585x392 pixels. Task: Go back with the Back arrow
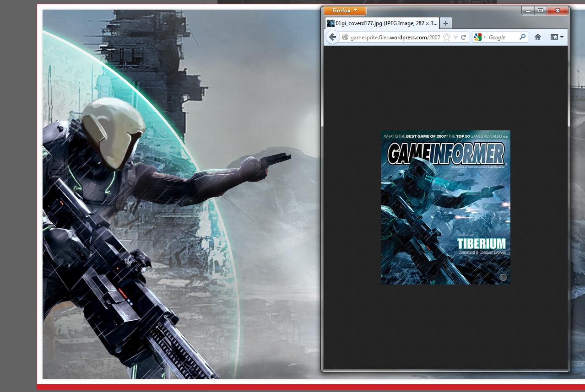click(x=333, y=38)
